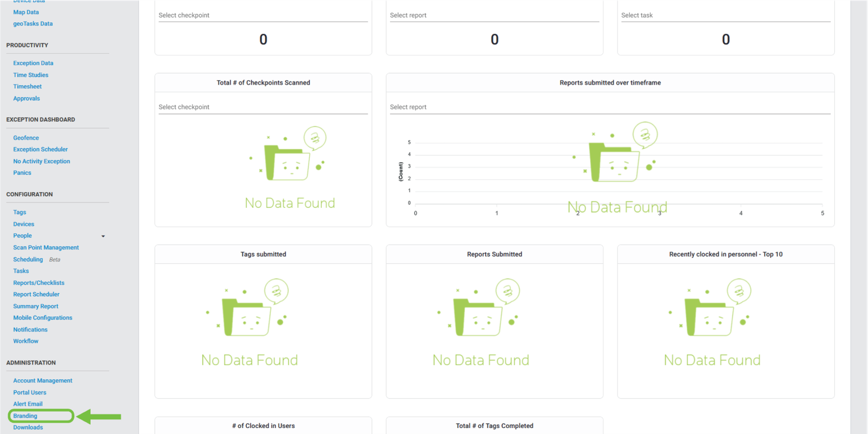Open the Exception Data page
This screenshot has height=434, width=868.
[33, 63]
